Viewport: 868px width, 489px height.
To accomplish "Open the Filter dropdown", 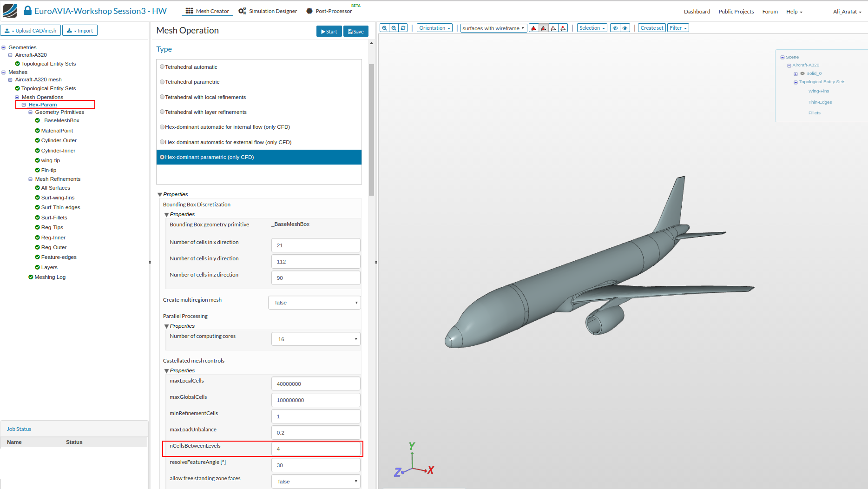I will [678, 28].
